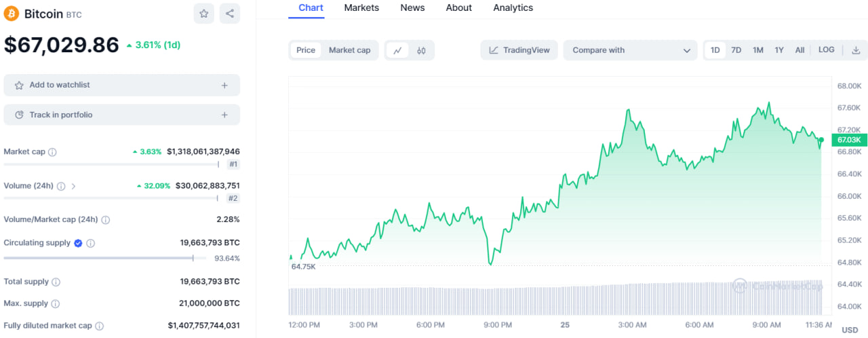Click plus icon on Track in portfolio
This screenshot has height=338, width=868.
[224, 115]
